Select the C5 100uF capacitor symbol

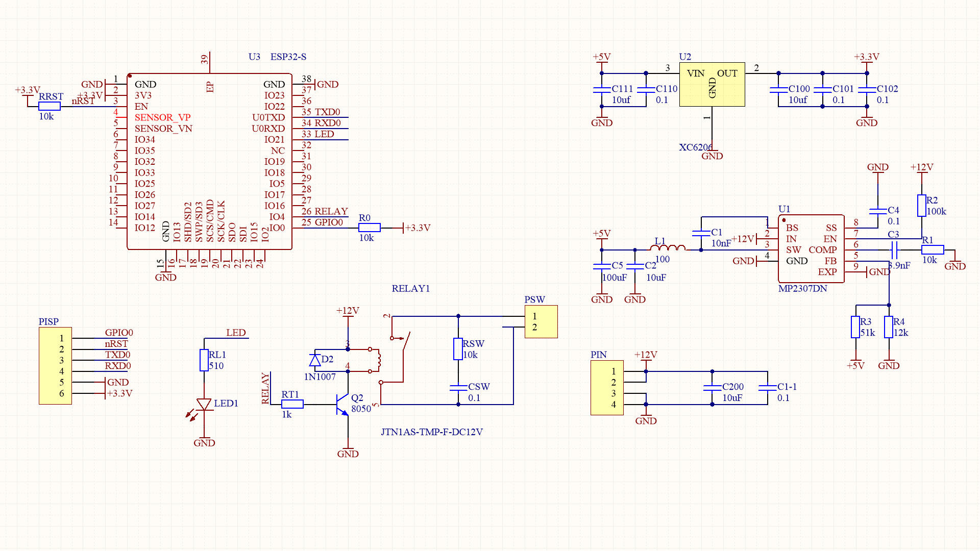[x=602, y=266]
